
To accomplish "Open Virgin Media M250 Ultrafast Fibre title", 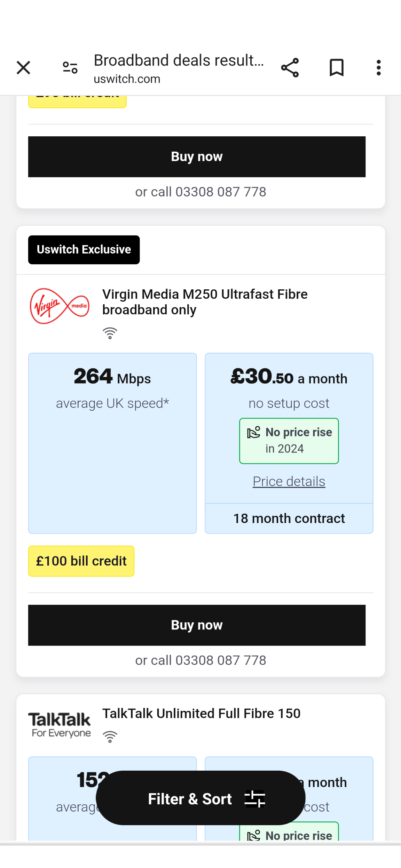I will tap(205, 302).
